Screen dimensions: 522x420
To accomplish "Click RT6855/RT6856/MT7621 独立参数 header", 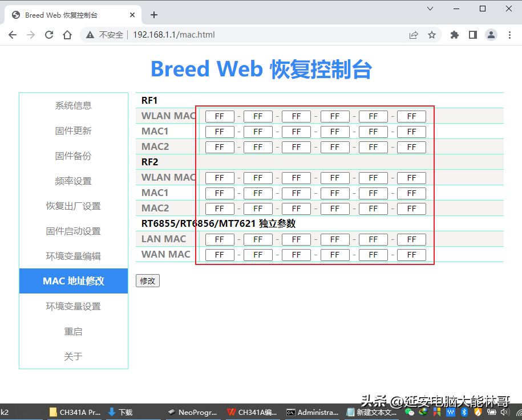I will 218,223.
